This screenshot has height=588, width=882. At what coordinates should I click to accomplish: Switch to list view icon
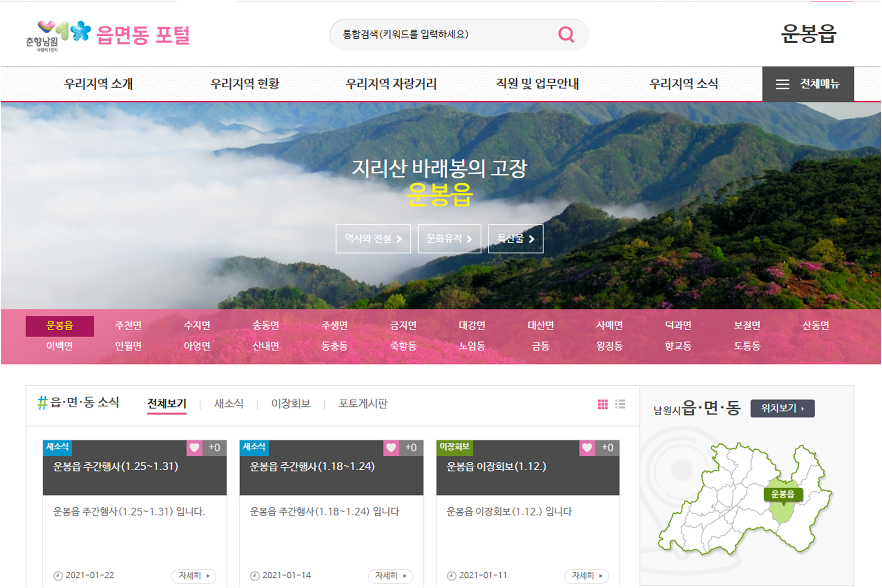click(620, 404)
